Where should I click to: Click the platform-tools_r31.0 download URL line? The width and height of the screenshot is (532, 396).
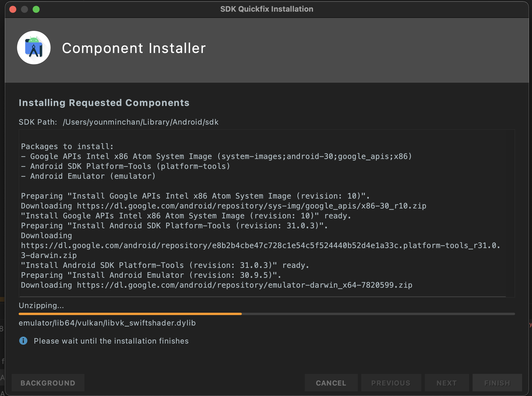point(260,245)
